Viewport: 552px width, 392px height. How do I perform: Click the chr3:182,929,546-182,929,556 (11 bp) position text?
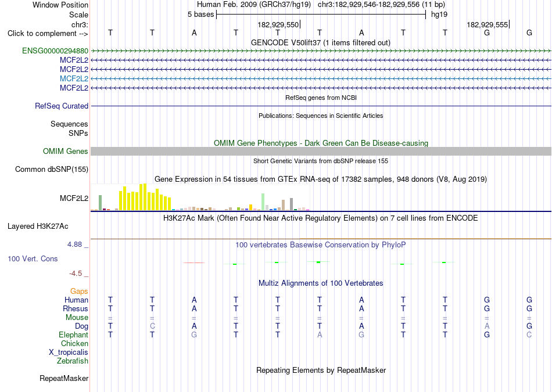pyautogui.click(x=381, y=5)
